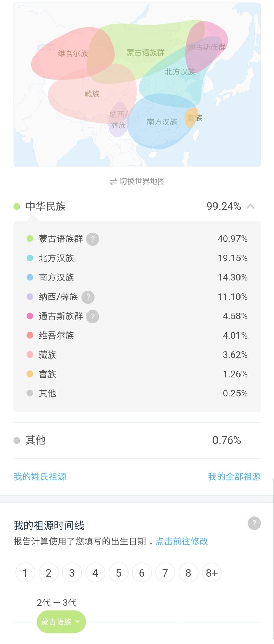Expand the 蒙古语族 green tag dropdown
Screen dimensions: 274x644
61,622
